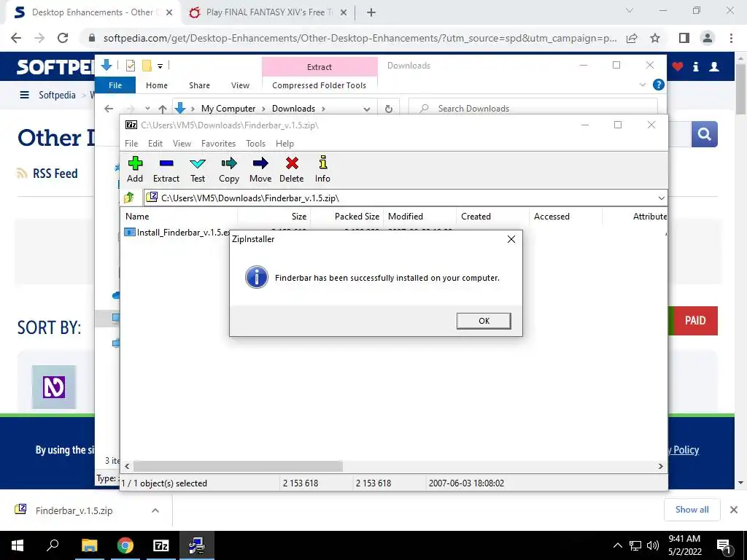
Task: Show hidden system tray icons
Action: point(617,545)
